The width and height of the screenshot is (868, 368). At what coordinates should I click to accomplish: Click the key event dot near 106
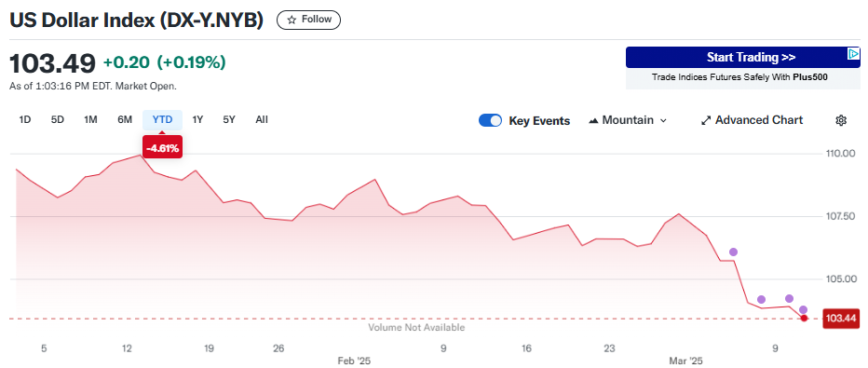(x=734, y=252)
